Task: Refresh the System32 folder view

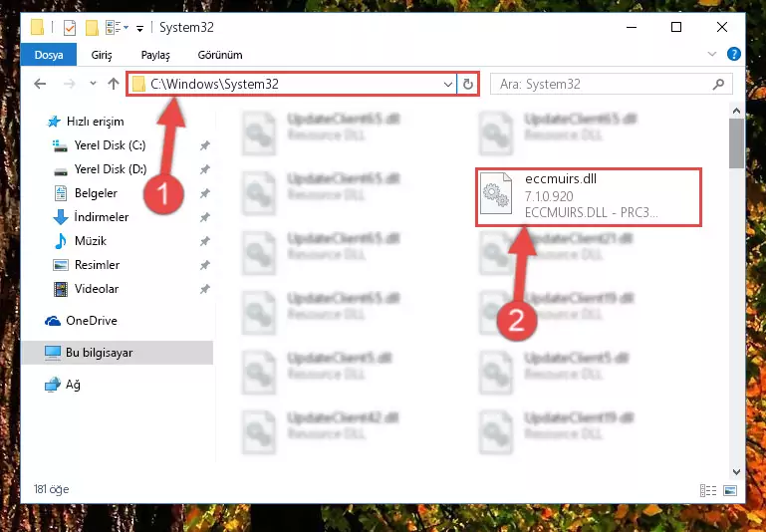Action: coord(468,85)
